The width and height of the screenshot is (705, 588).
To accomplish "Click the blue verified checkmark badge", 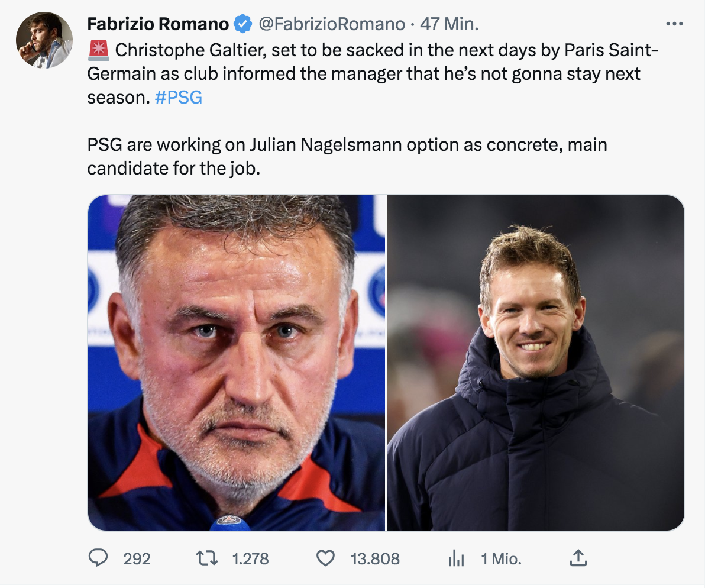I will click(242, 24).
